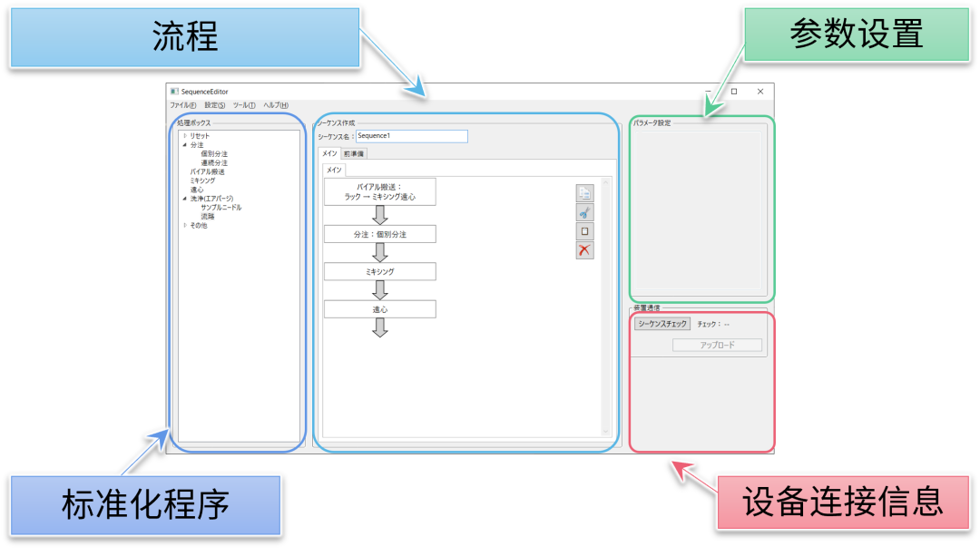The width and height of the screenshot is (980, 556).
Task: Open the ファイル(F) menu
Action: [x=182, y=105]
